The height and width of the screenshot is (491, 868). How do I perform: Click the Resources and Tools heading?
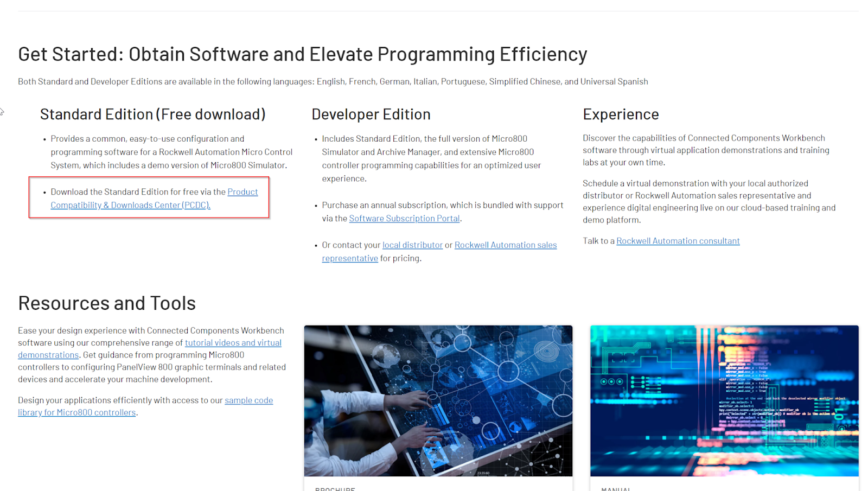click(107, 303)
